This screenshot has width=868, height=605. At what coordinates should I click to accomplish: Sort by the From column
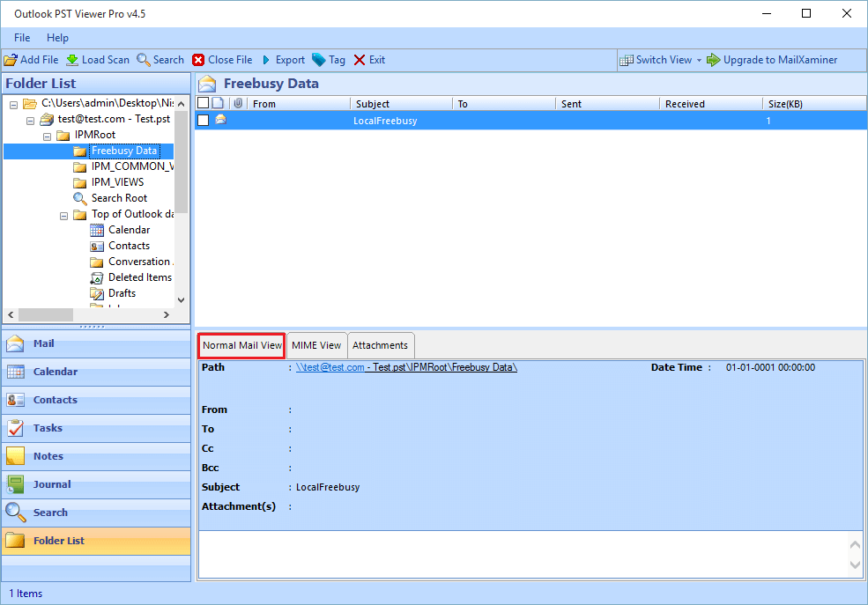click(299, 103)
